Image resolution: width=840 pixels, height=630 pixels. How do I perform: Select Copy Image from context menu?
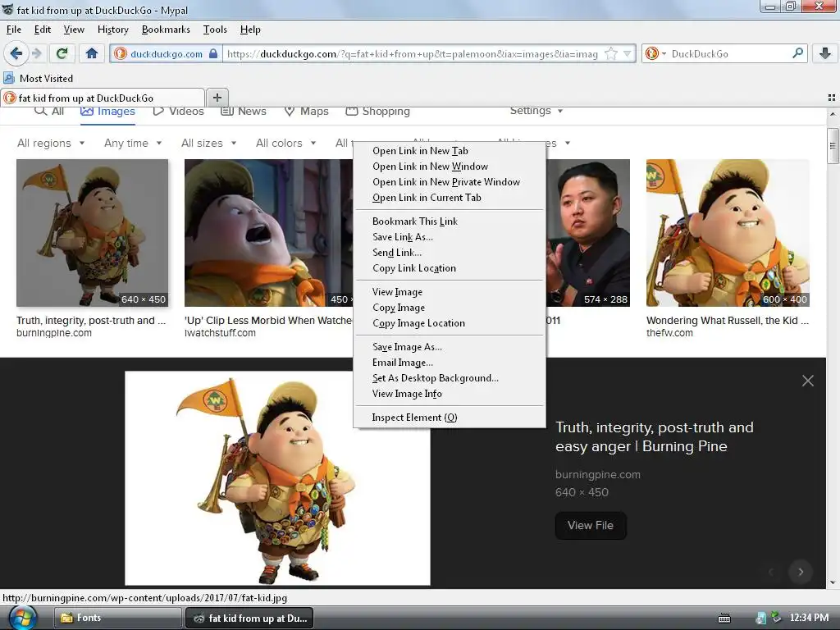[x=450, y=308]
